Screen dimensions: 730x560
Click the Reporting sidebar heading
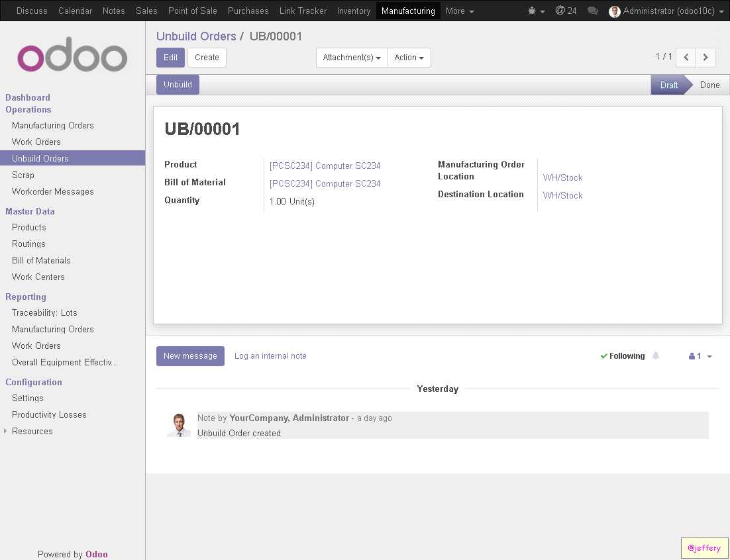coord(26,297)
